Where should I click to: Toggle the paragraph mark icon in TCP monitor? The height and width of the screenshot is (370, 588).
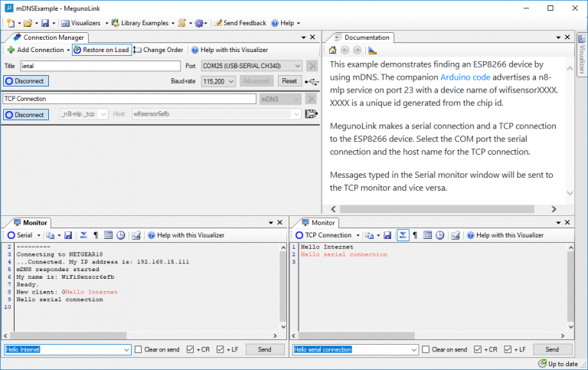(415, 235)
